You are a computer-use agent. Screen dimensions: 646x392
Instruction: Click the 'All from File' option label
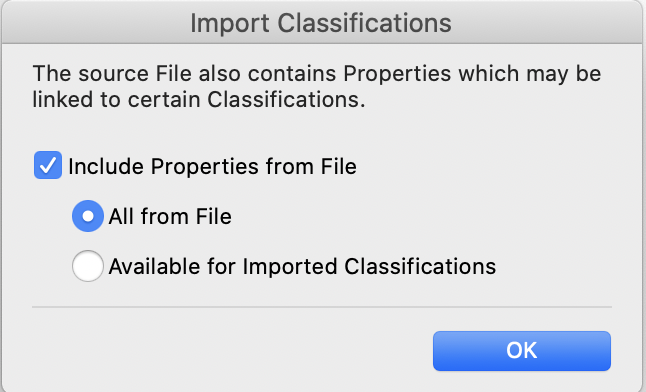(x=170, y=216)
